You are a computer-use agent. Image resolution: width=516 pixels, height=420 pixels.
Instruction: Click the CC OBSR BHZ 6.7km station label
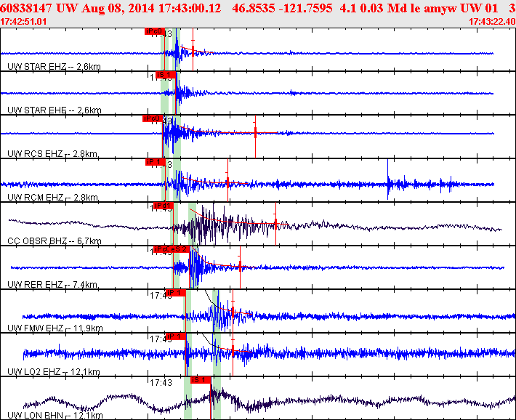pos(55,241)
